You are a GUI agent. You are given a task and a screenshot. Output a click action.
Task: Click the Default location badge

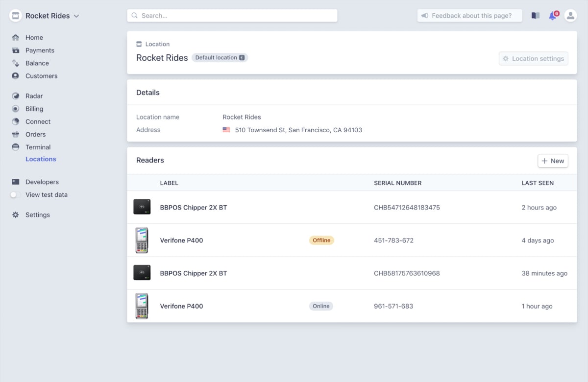(220, 58)
